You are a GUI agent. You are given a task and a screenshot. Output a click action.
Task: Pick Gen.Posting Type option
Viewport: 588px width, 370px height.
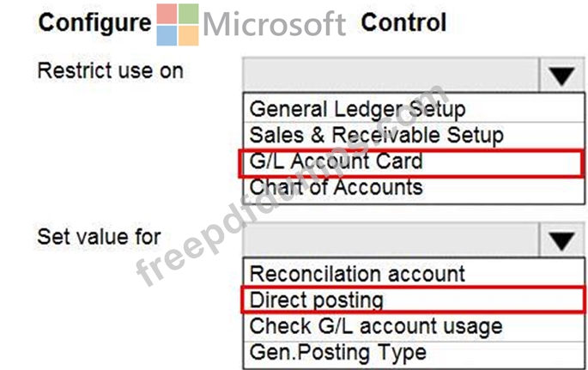[337, 352]
